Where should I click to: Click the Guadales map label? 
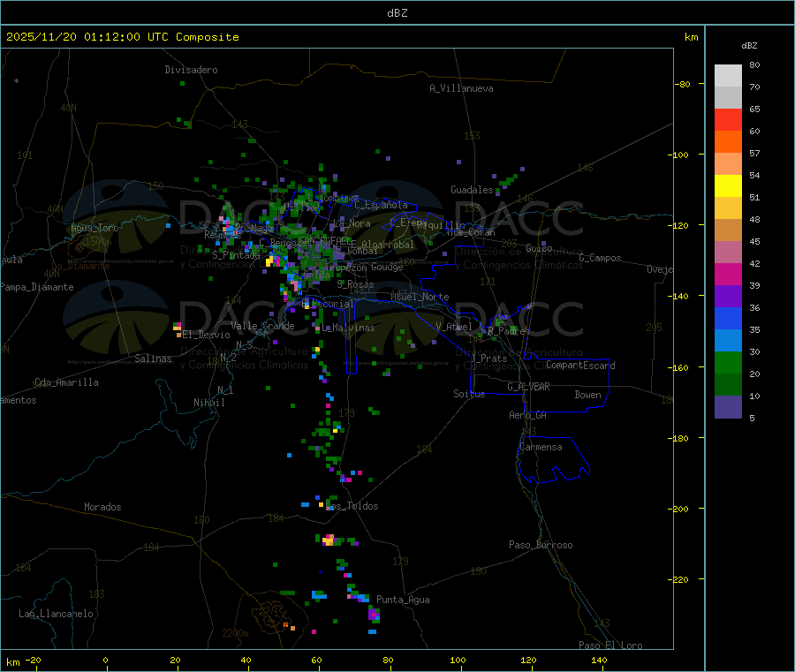pos(472,190)
